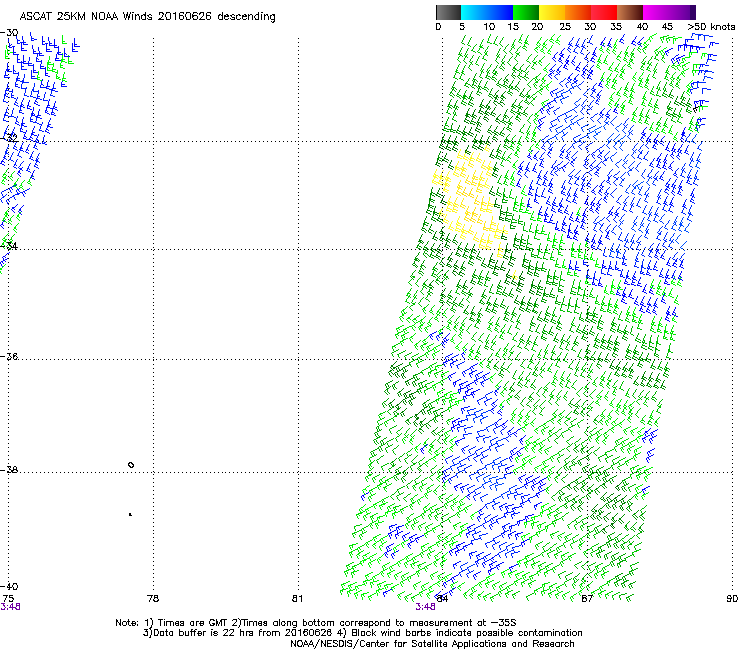
Task: Select the gray 0–5 knot color bar segment
Action: pos(448,12)
